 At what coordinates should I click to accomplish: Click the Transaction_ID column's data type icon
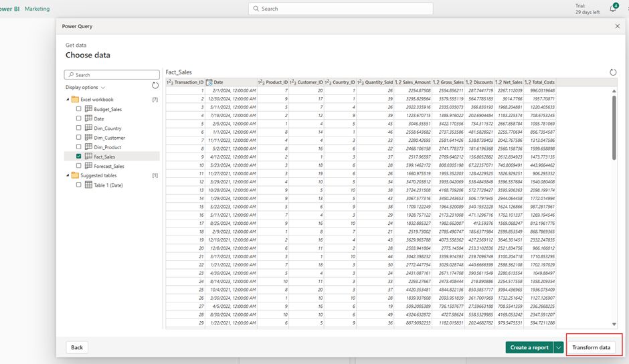[x=170, y=82]
